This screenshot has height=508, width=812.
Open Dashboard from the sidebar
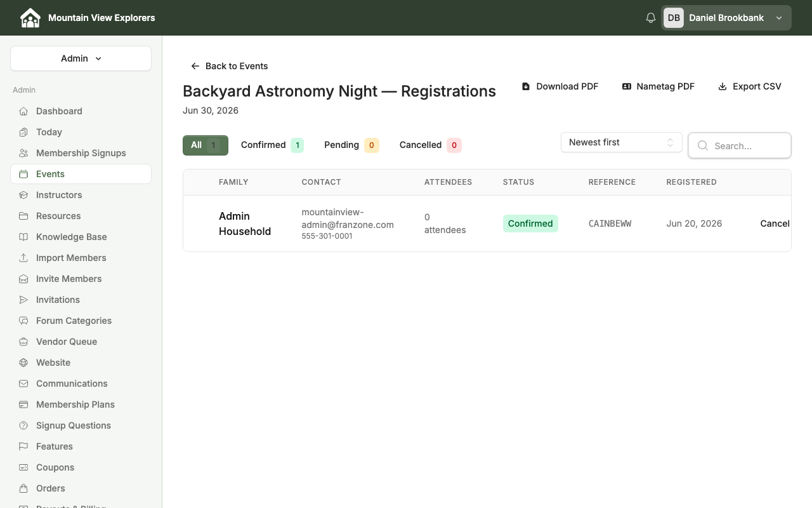81,111
